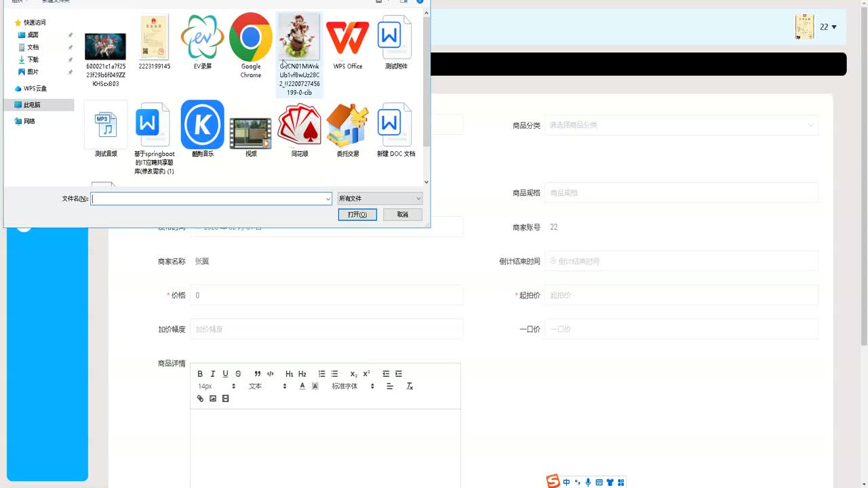The height and width of the screenshot is (488, 868).
Task: Open the 商品分类 category dropdown
Action: [682, 125]
